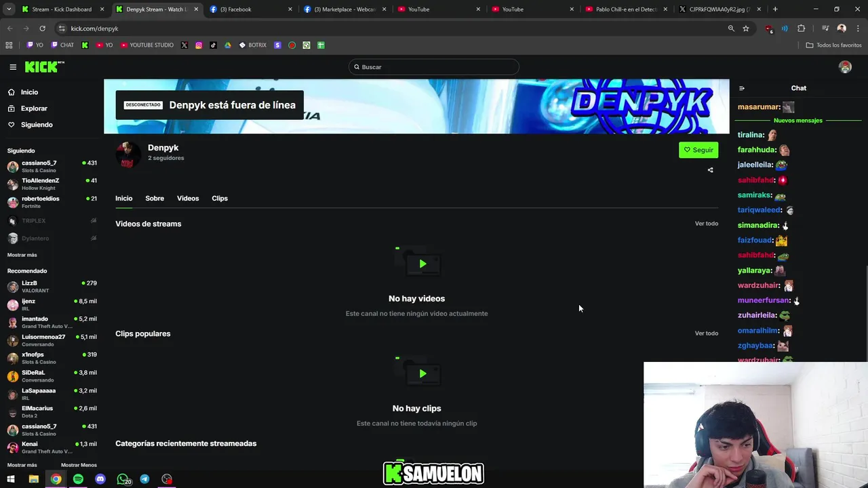Switch to the Clips channel tab
Image resolution: width=868 pixels, height=488 pixels.
220,199
